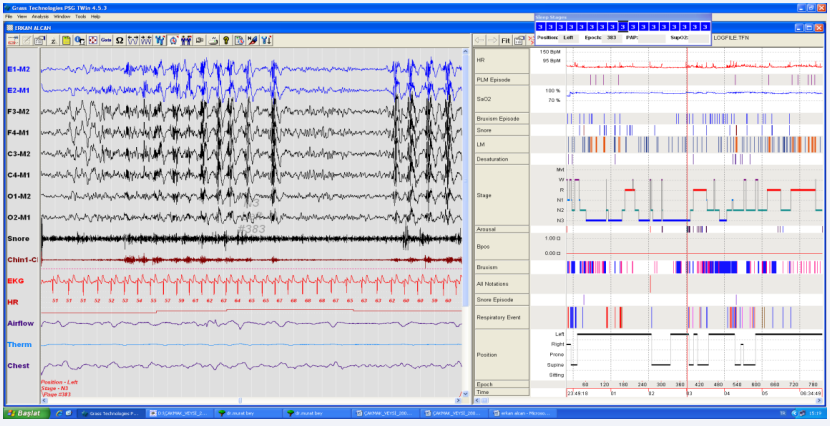Open the Tools menu
The image size is (830, 426).
[x=80, y=17]
